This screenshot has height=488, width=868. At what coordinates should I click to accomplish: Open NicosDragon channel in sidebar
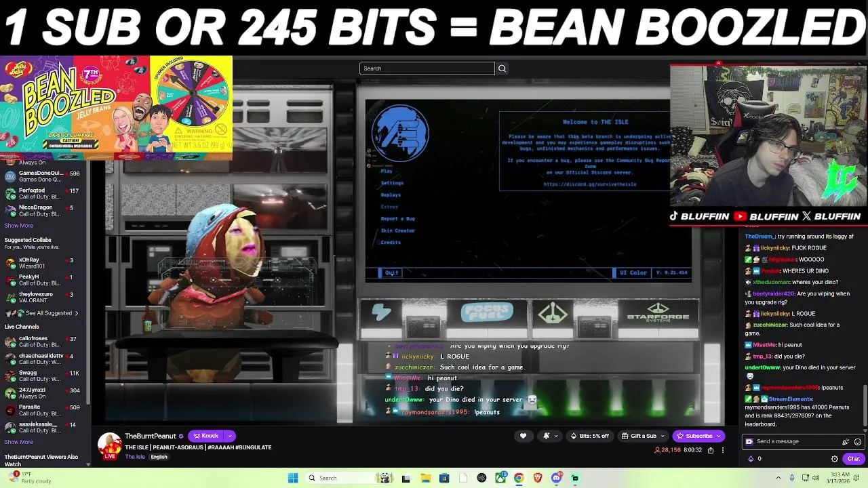[x=42, y=211]
